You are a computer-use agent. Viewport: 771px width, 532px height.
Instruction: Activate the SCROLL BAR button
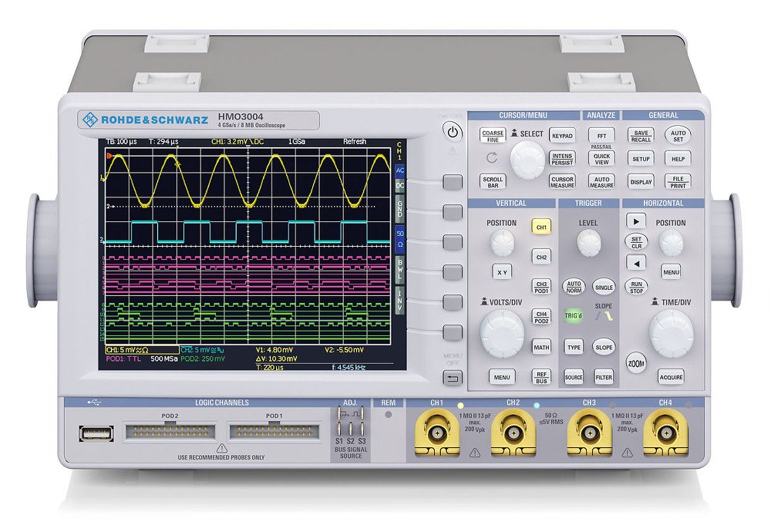(493, 182)
